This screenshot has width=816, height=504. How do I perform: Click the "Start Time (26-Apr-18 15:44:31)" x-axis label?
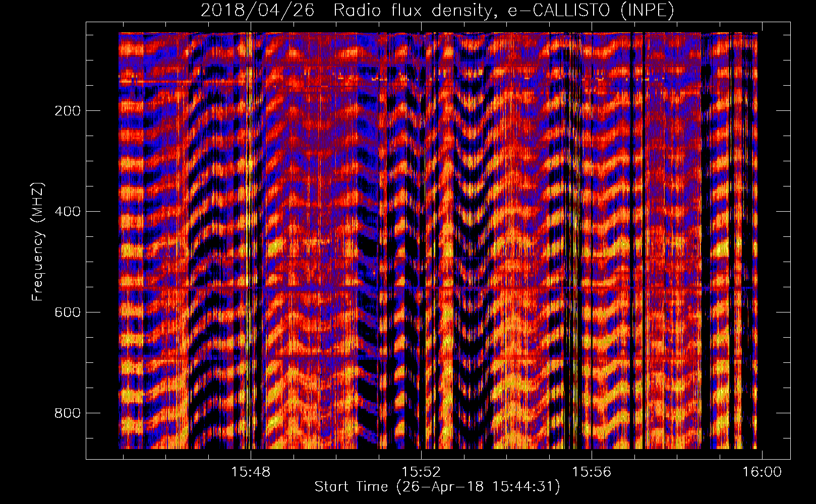click(x=437, y=487)
